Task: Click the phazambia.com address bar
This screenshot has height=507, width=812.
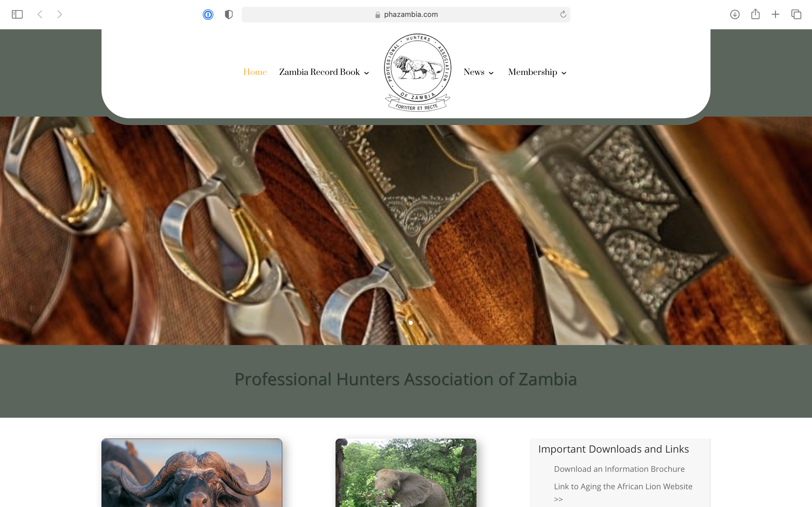Action: click(x=406, y=14)
